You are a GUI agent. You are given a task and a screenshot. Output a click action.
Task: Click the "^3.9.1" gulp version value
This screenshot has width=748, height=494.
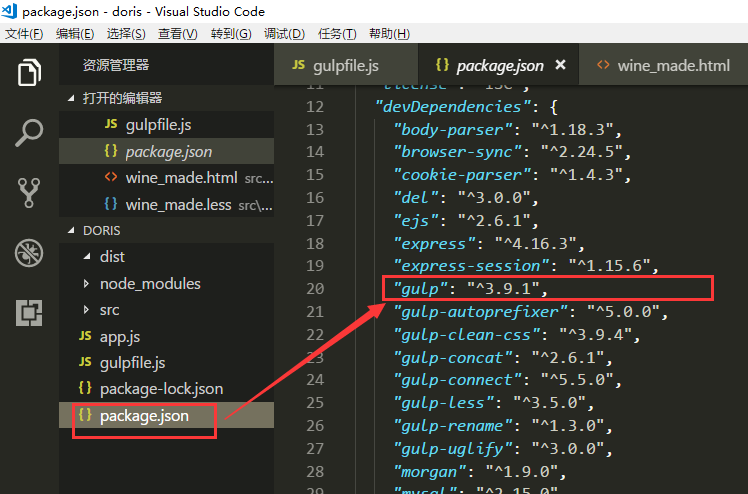[503, 288]
